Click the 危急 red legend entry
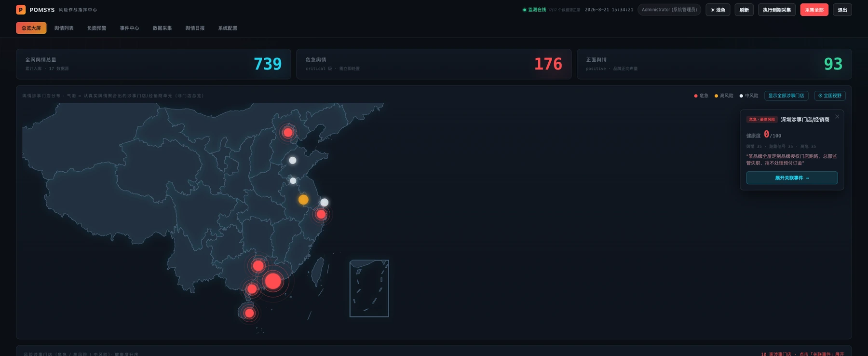The height and width of the screenshot is (356, 868). (x=701, y=96)
